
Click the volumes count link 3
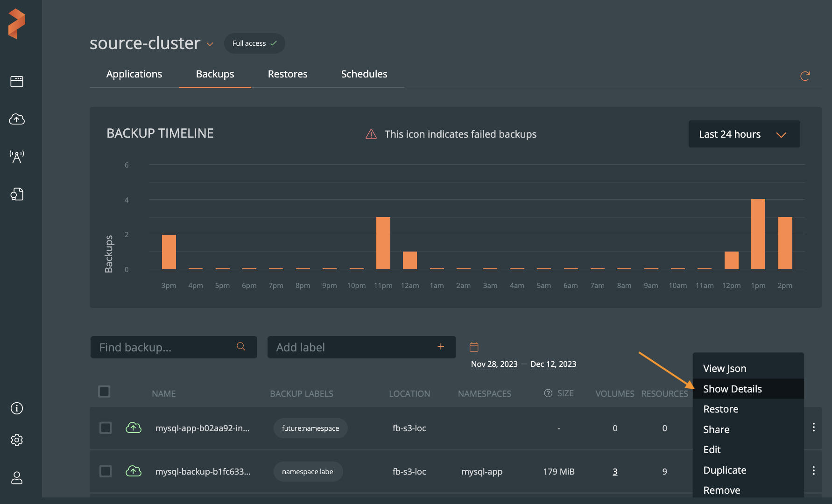click(x=615, y=472)
